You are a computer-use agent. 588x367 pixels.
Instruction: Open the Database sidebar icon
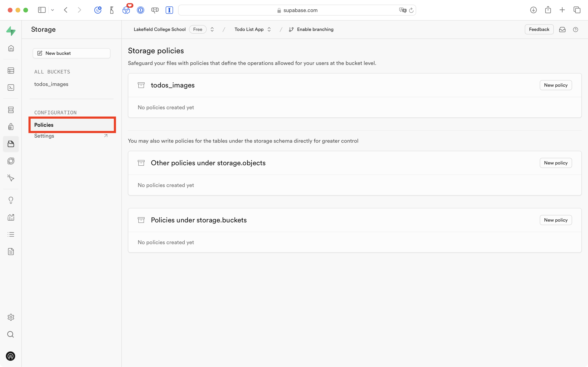[x=11, y=110]
